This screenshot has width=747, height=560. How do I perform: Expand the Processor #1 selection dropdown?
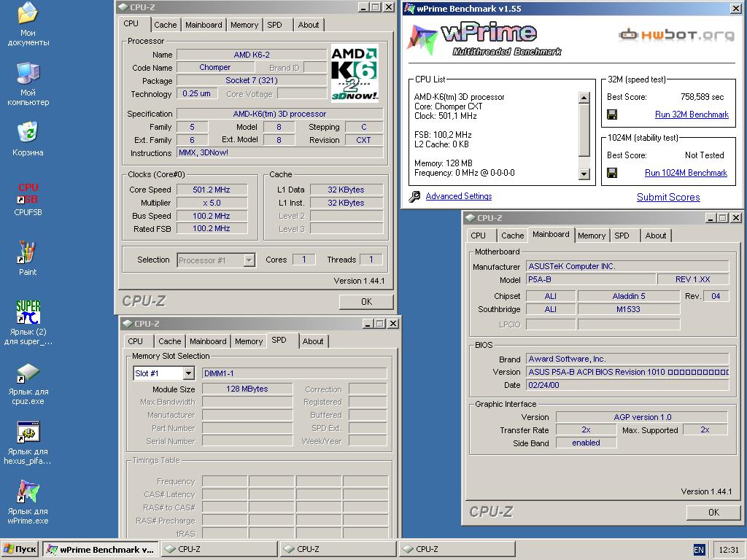[x=249, y=260]
